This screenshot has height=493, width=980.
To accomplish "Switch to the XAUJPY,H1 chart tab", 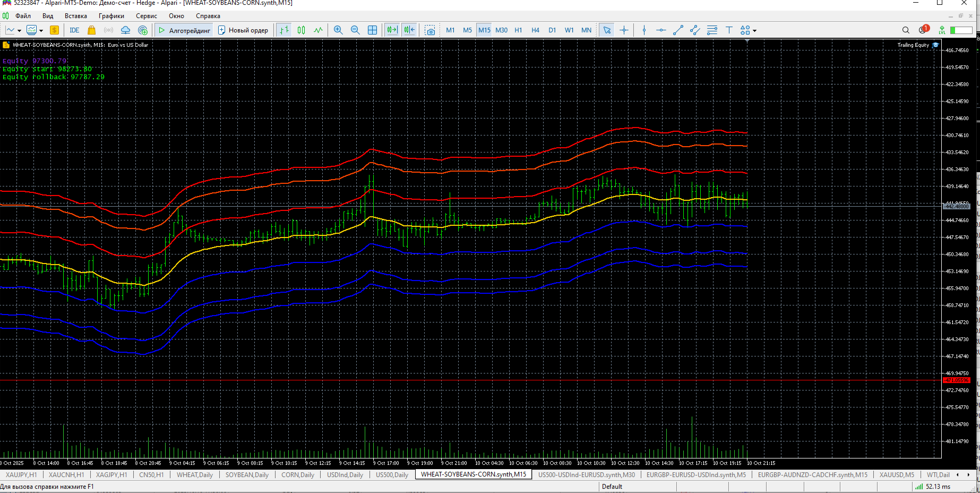I will click(x=21, y=475).
